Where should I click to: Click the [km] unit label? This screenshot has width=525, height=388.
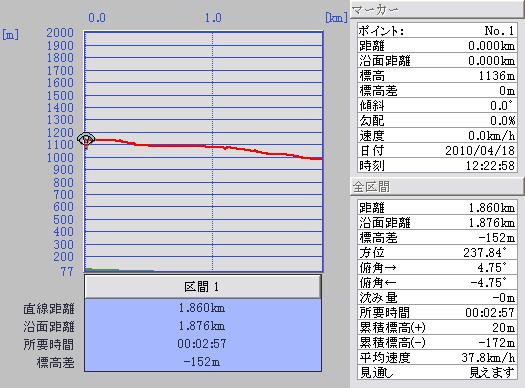(x=336, y=17)
